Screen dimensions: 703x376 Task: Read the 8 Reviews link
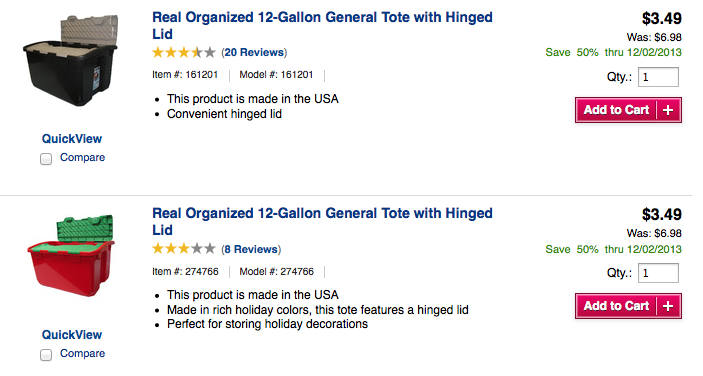(252, 249)
